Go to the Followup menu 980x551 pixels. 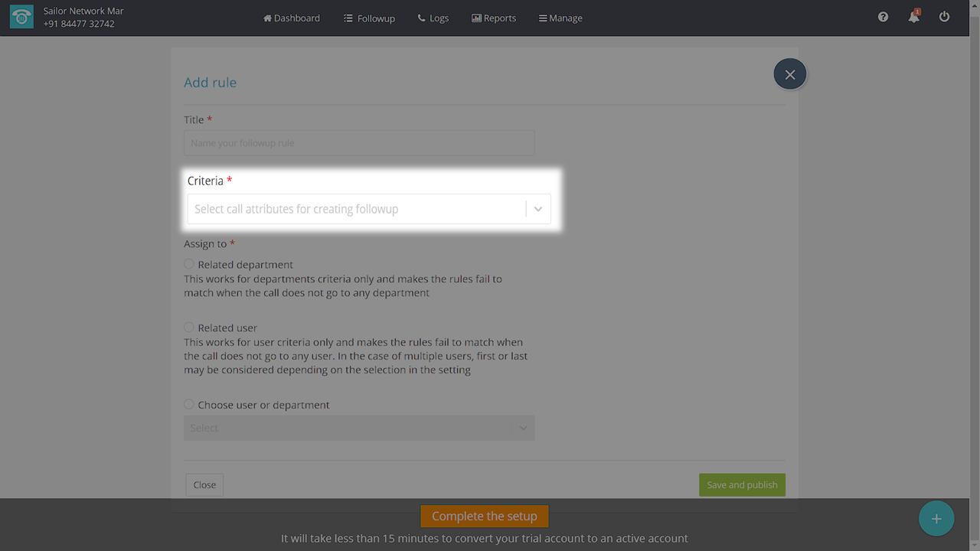[x=369, y=18]
